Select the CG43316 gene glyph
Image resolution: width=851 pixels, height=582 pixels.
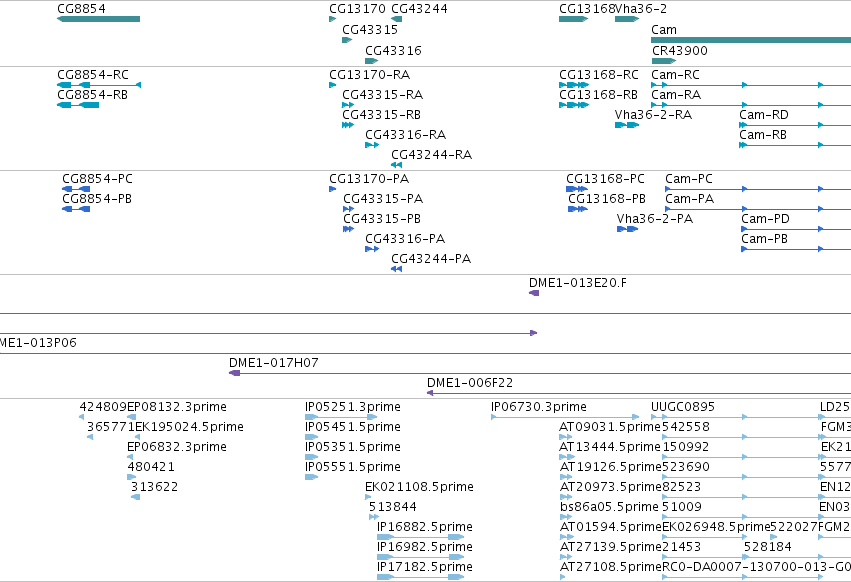371,61
